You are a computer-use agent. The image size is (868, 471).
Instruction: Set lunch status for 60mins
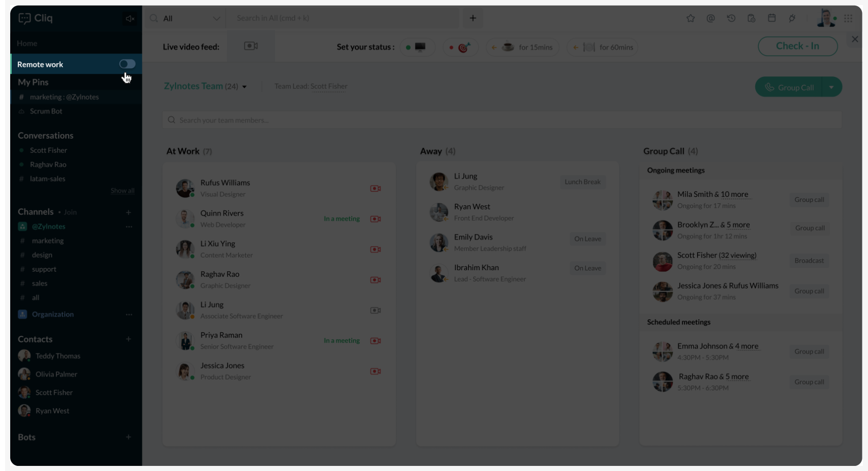click(603, 47)
